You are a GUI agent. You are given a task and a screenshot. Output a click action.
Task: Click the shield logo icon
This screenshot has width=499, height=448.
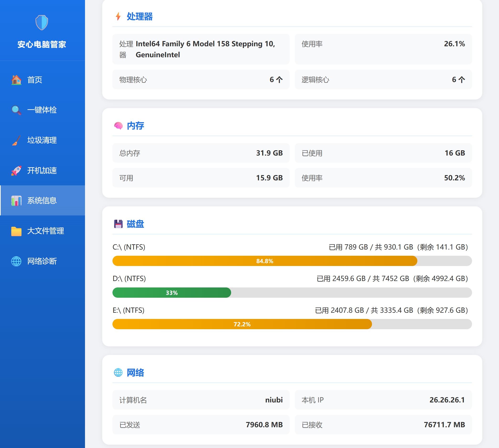tap(42, 22)
